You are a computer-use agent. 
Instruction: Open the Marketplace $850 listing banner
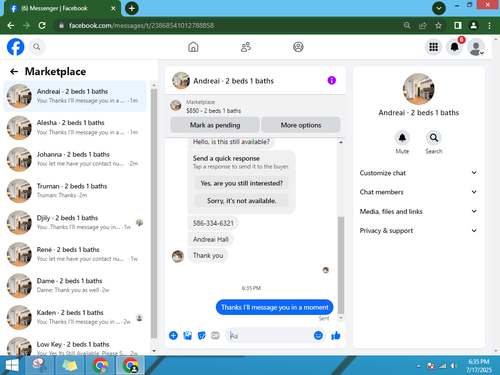pos(255,106)
